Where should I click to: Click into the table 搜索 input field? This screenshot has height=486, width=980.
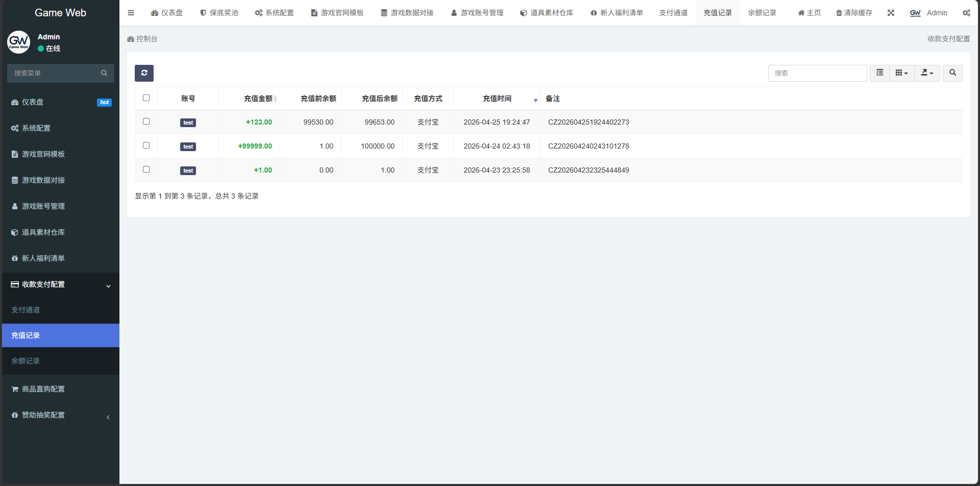(817, 73)
